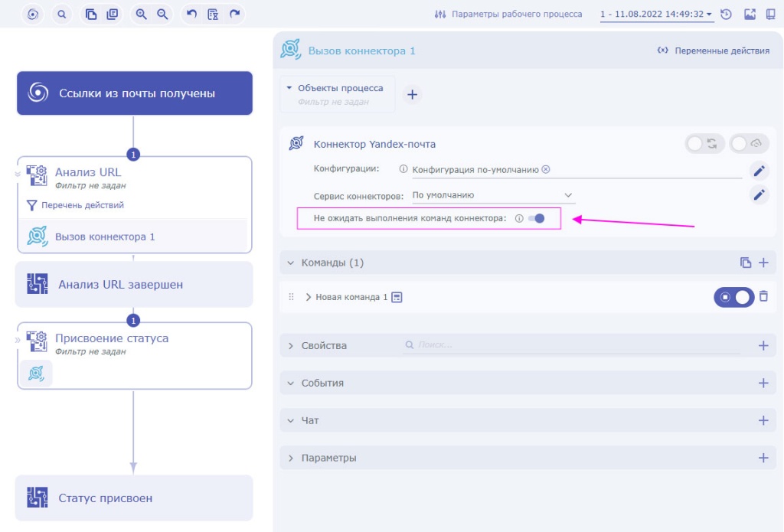Click the zoom in magnifier icon
Viewport: 784px width, 532px height.
(141, 14)
